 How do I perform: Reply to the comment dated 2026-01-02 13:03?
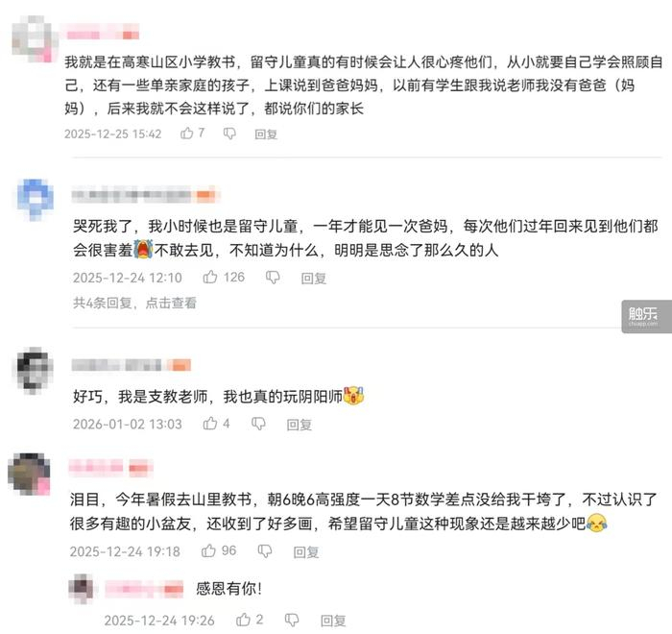coord(300,425)
